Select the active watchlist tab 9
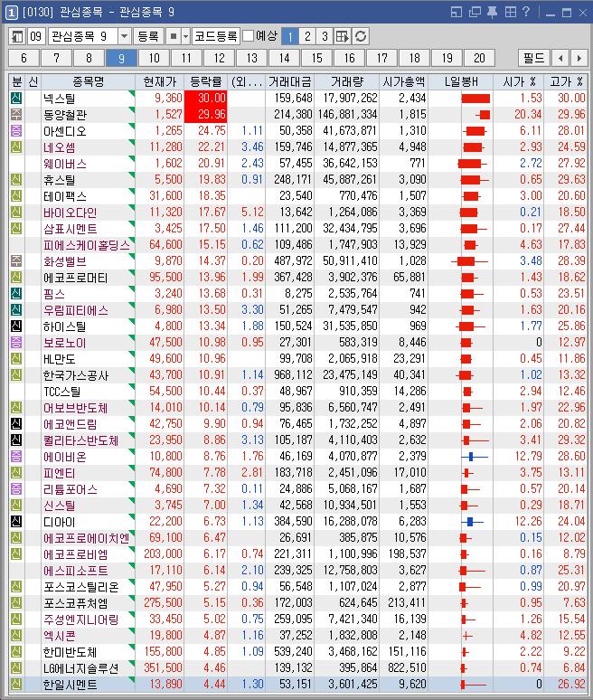The width and height of the screenshot is (593, 700). pyautogui.click(x=121, y=58)
